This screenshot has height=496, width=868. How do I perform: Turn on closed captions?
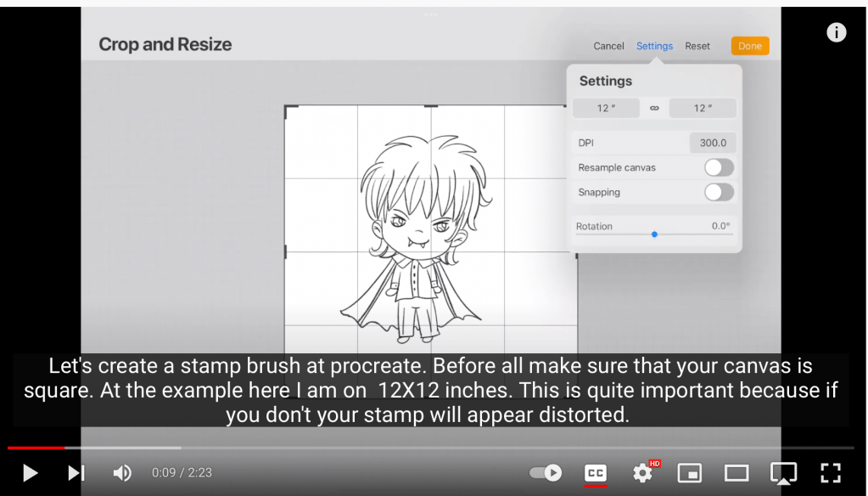pyautogui.click(x=595, y=473)
